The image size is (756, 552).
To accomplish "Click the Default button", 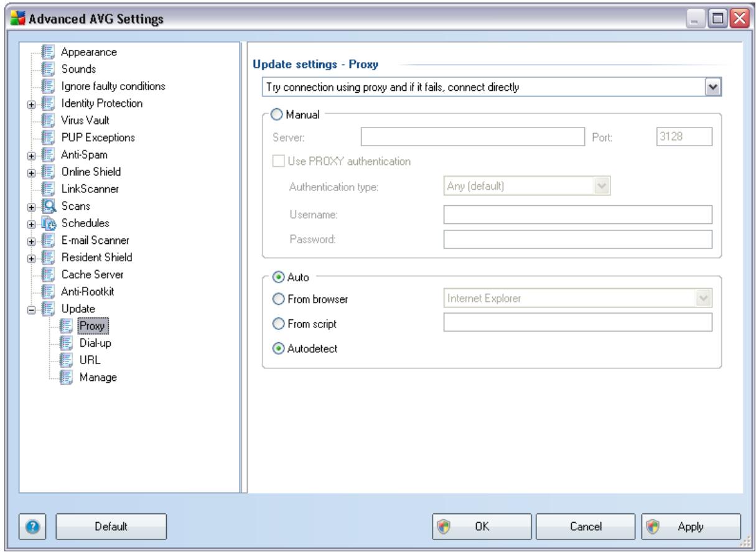I will click(x=112, y=526).
